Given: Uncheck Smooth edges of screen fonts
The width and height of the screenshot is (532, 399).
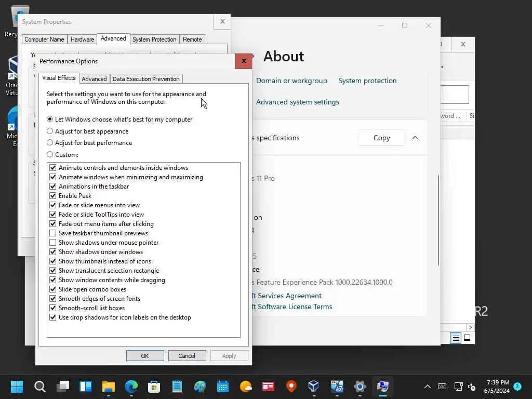Looking at the screenshot, I should pos(52,299).
